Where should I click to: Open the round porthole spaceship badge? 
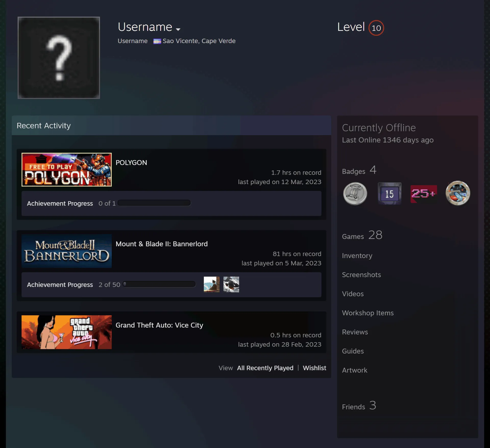[x=458, y=193]
